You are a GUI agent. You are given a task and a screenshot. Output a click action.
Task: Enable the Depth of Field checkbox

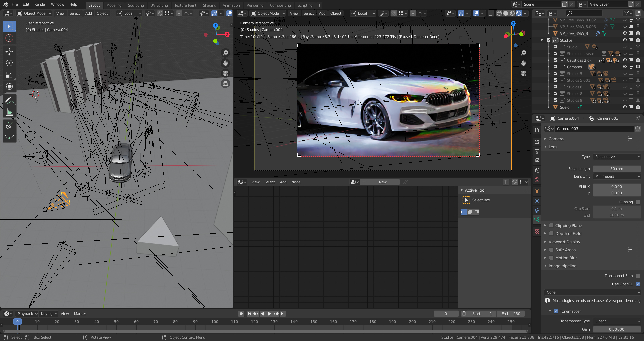551,234
